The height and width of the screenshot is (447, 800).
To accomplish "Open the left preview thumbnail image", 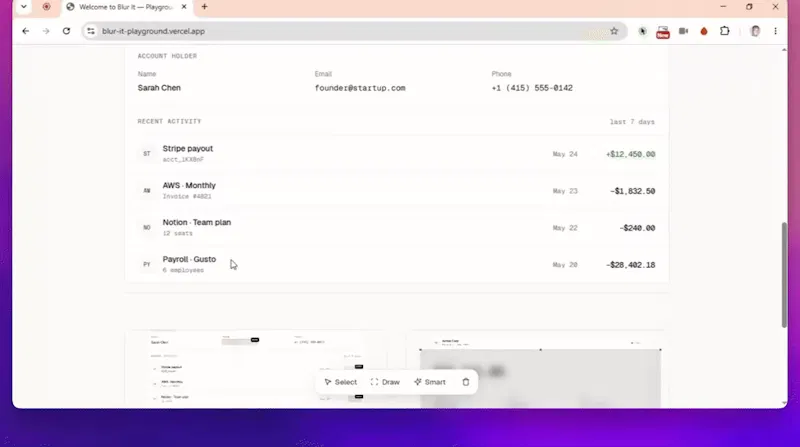I will (257, 368).
